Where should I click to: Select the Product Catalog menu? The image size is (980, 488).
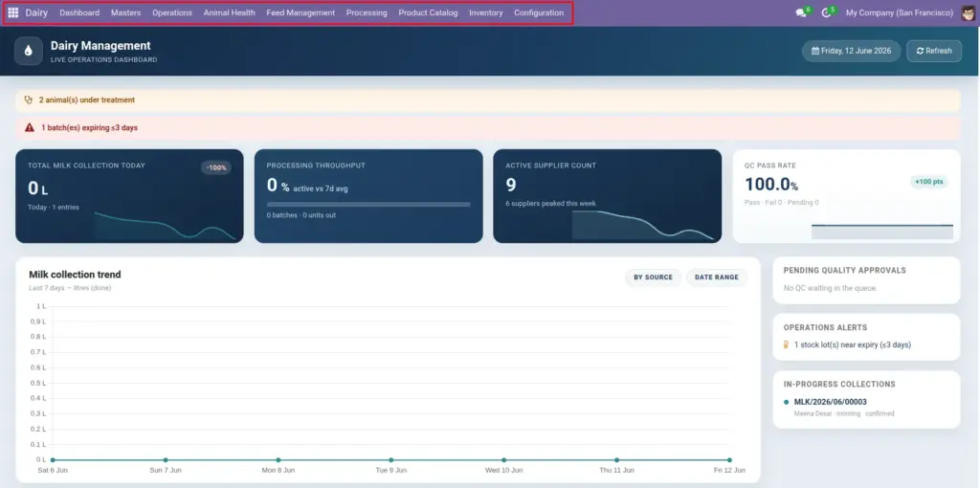(428, 12)
